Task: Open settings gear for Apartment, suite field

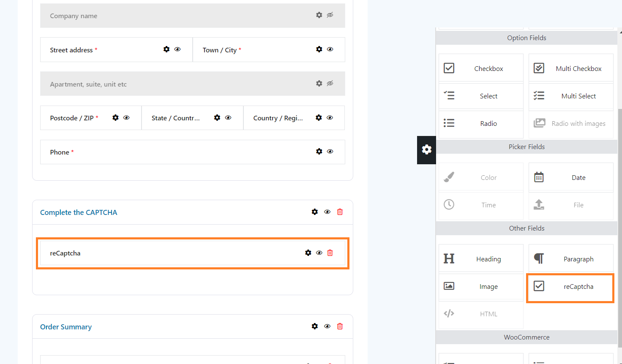Action: click(319, 84)
